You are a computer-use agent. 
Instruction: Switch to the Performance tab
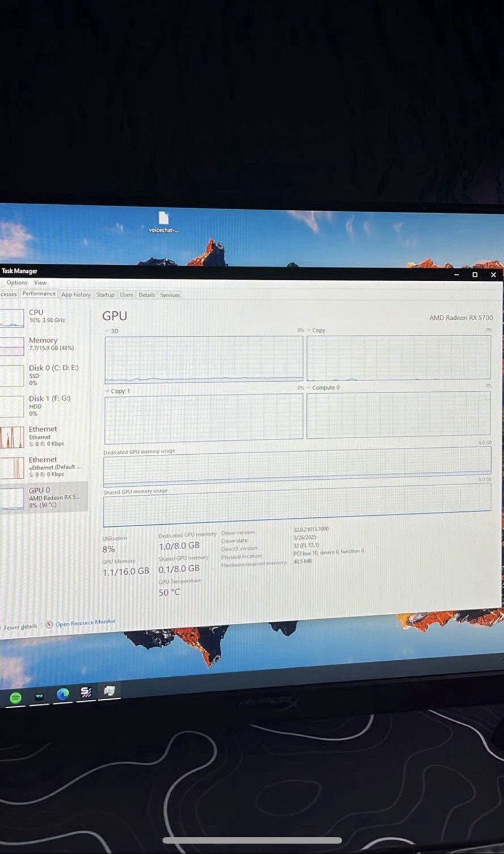[x=39, y=294]
